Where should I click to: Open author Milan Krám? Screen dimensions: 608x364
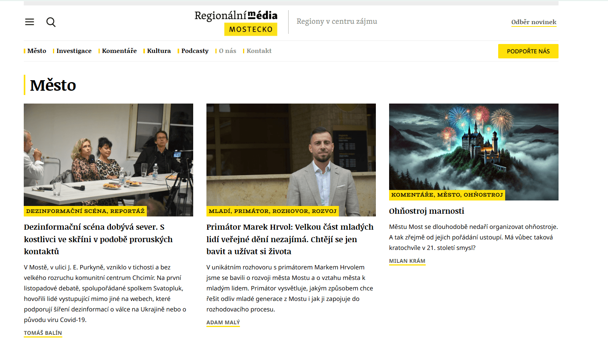pyautogui.click(x=407, y=261)
